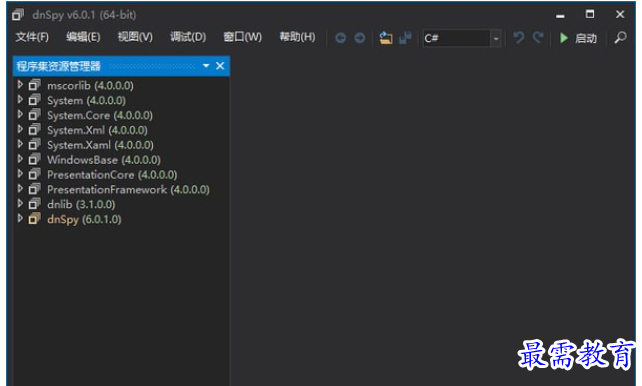
Task: Minimize the dnSpy window
Action: click(561, 16)
